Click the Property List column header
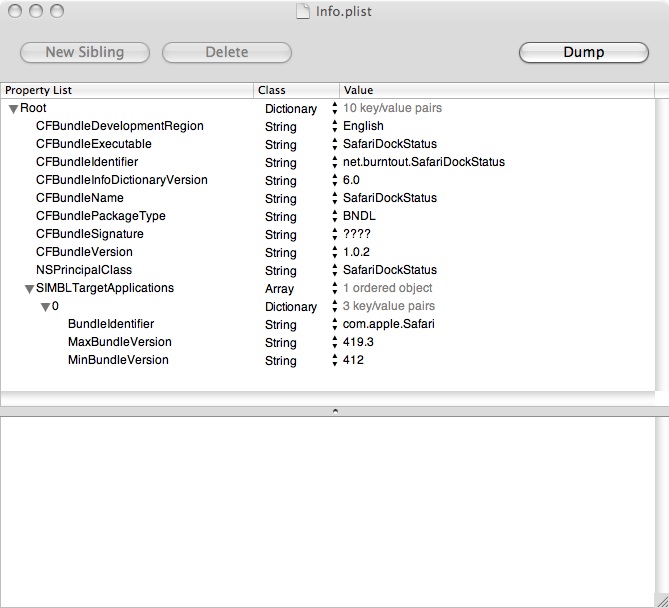This screenshot has width=669, height=608. pos(127,90)
